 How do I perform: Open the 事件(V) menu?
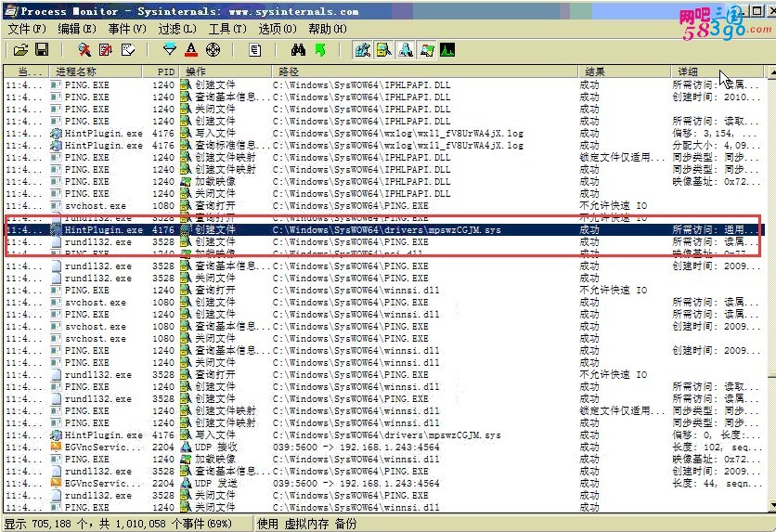pos(127,29)
